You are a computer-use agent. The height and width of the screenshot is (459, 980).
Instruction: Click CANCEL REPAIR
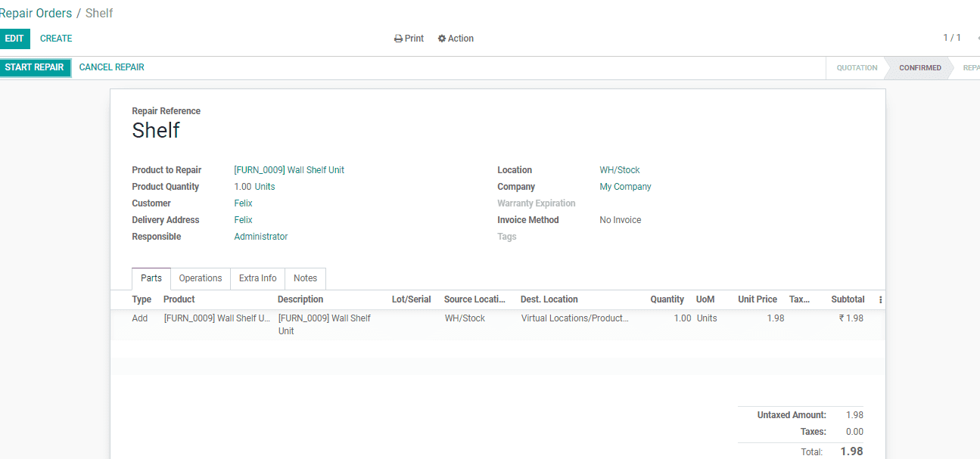coord(111,67)
